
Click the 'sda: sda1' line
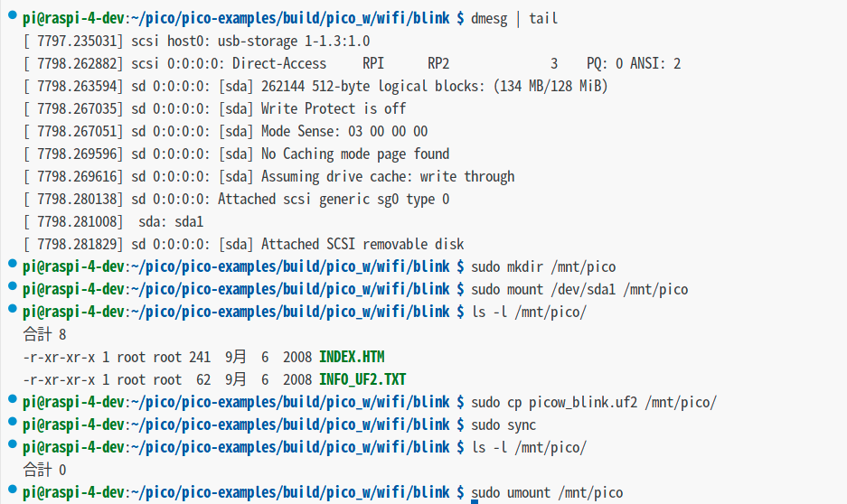pyautogui.click(x=113, y=222)
